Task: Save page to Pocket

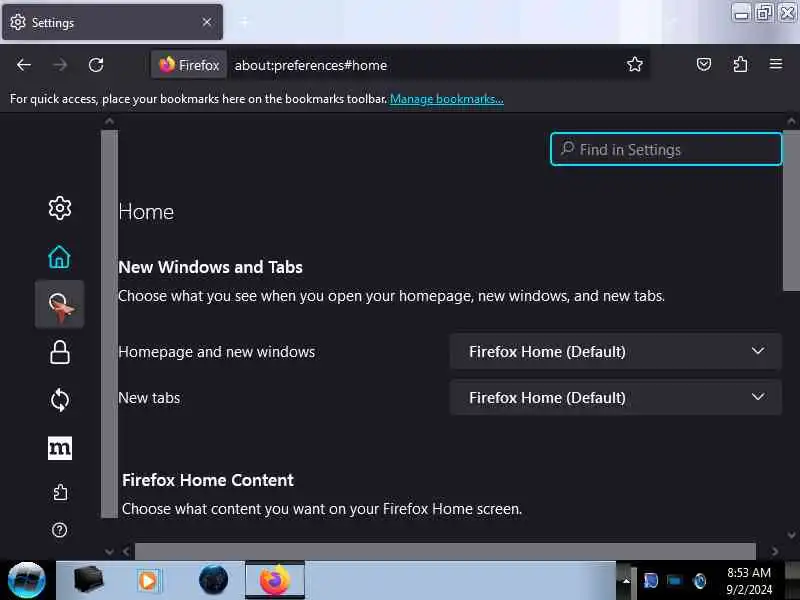Action: point(704,64)
